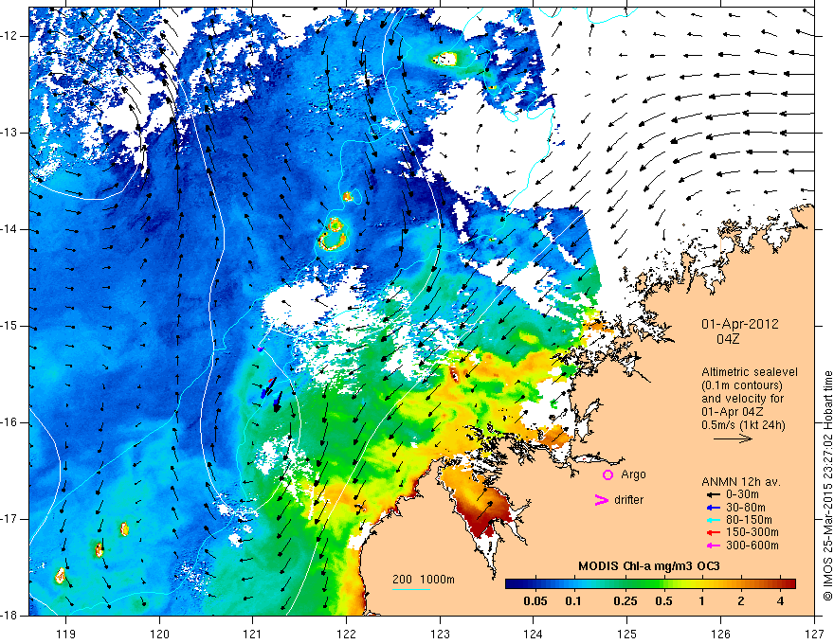Screen dimensions: 834x644
Task: Click the longitude axis label '122'
Action: coord(346,634)
